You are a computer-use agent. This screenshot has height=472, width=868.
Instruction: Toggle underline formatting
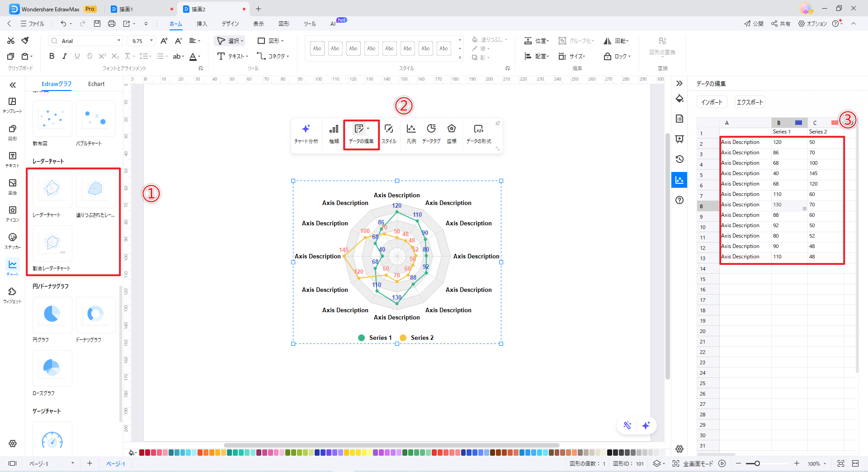click(x=77, y=56)
